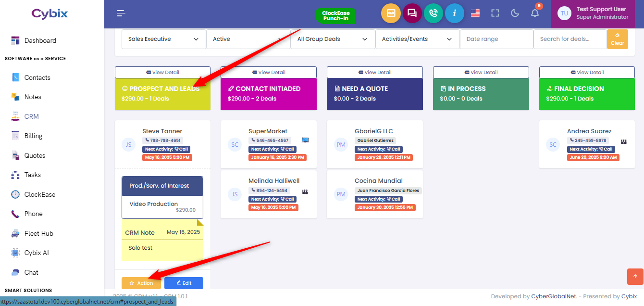Select the CRM sidebar item
Screen dimensions: 644x306
32,116
